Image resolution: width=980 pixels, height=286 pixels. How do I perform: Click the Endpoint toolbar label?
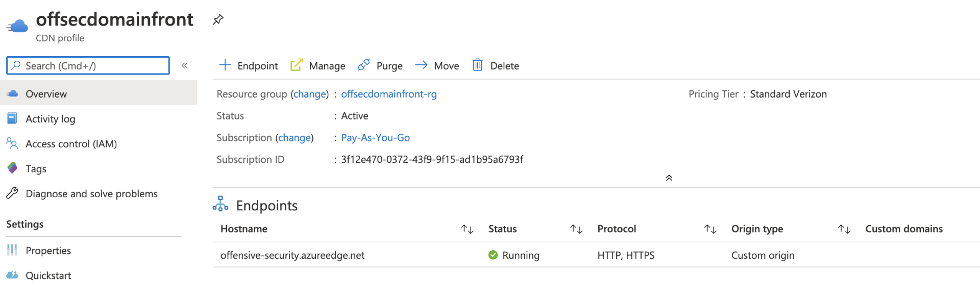[x=257, y=66]
